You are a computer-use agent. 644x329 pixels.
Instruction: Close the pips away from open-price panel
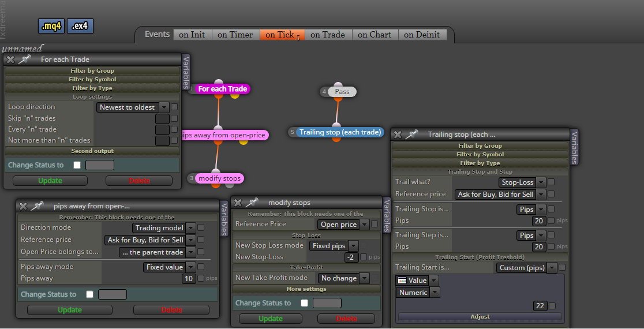point(23,206)
